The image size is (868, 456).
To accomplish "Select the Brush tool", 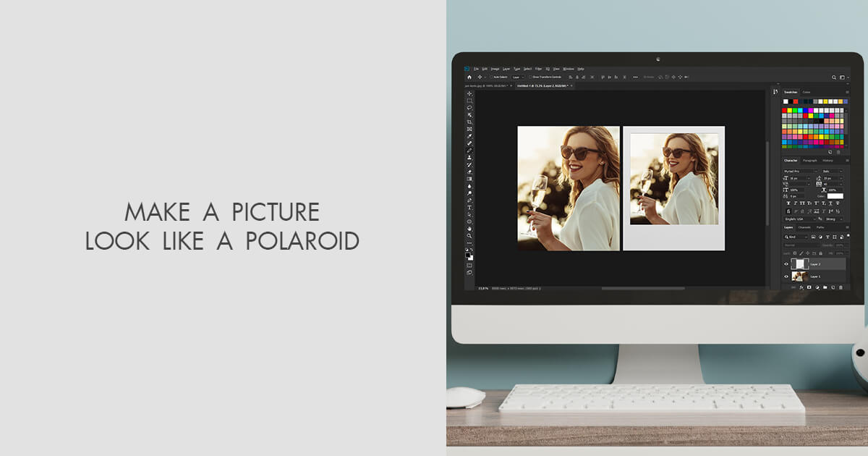I will click(x=468, y=152).
